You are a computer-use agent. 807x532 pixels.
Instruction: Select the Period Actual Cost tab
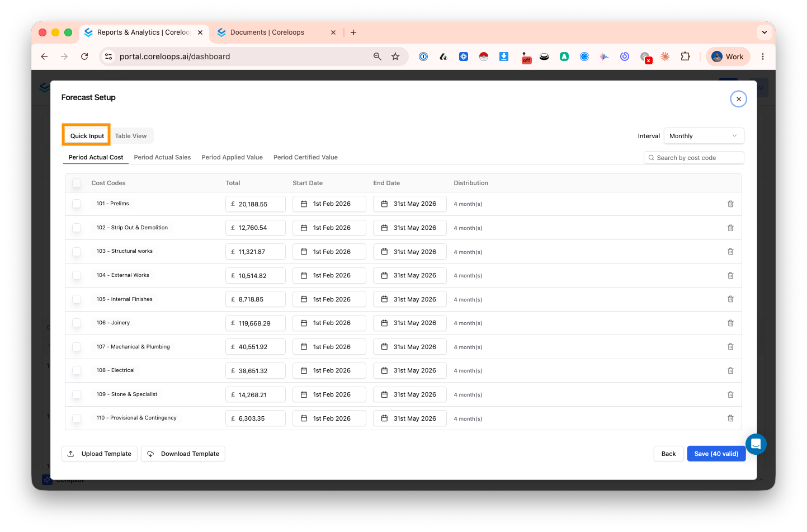[96, 157]
